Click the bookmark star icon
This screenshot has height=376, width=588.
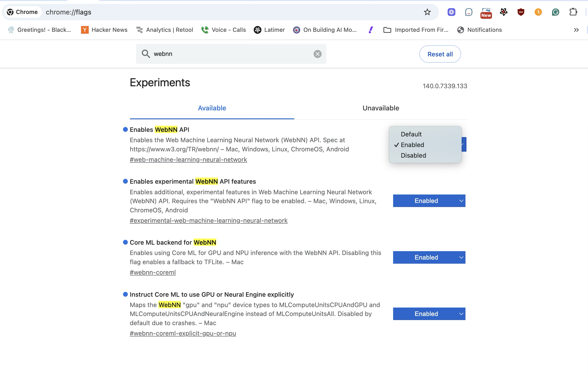427,12
